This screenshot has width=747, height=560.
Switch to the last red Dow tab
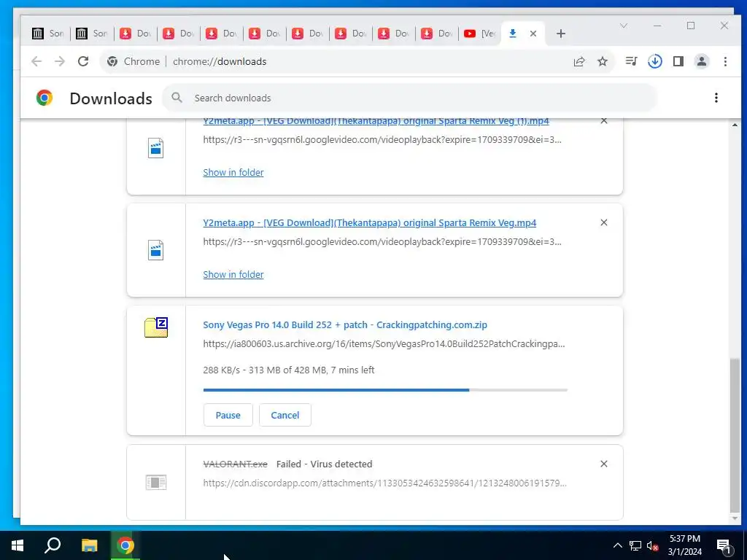436,34
